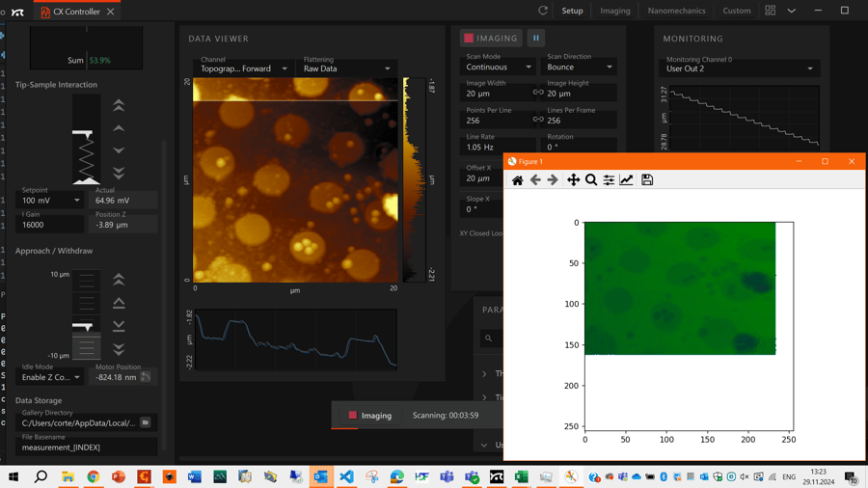Image resolution: width=868 pixels, height=488 pixels.
Task: Open Google Chrome from the taskbar
Action: (93, 476)
